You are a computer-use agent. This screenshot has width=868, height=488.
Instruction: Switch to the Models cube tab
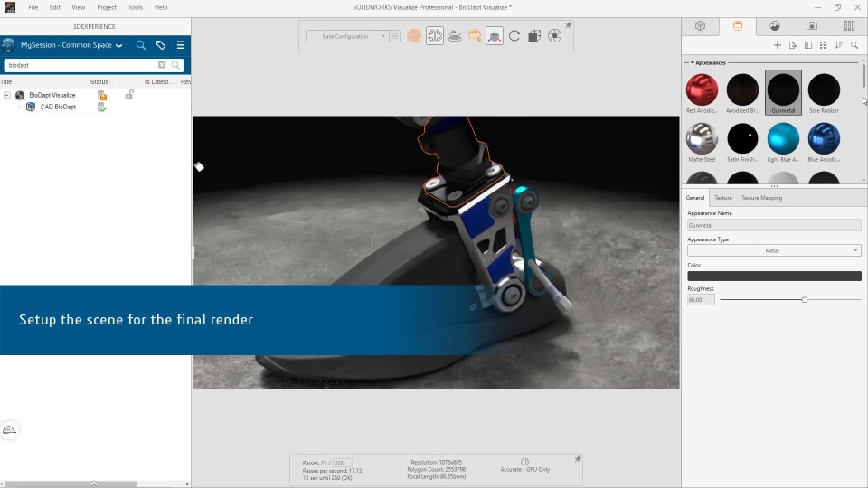(700, 26)
